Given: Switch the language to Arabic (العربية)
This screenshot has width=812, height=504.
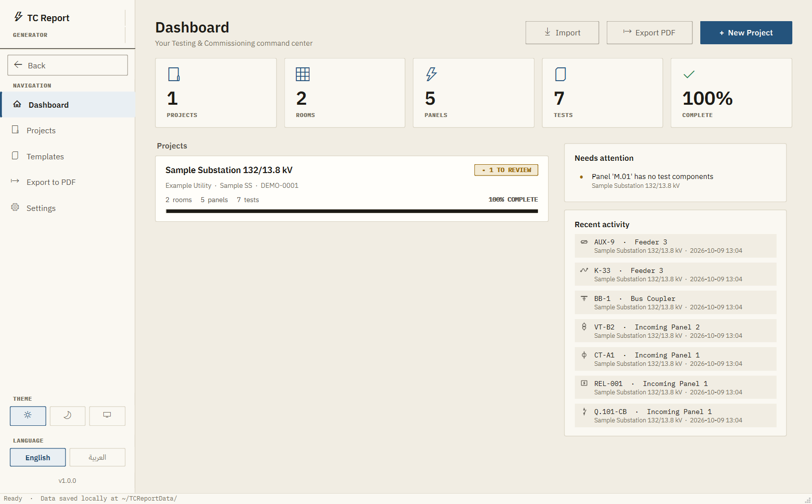Looking at the screenshot, I should (x=97, y=457).
